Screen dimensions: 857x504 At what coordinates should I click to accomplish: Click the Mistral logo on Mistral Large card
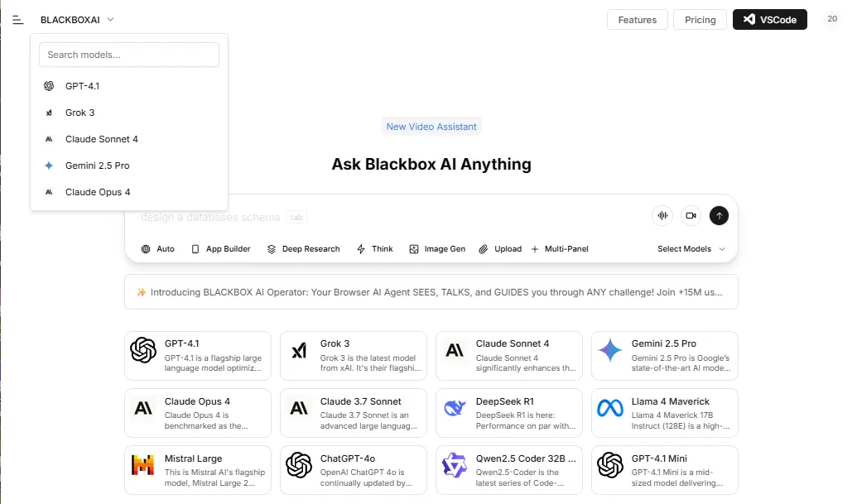[143, 464]
